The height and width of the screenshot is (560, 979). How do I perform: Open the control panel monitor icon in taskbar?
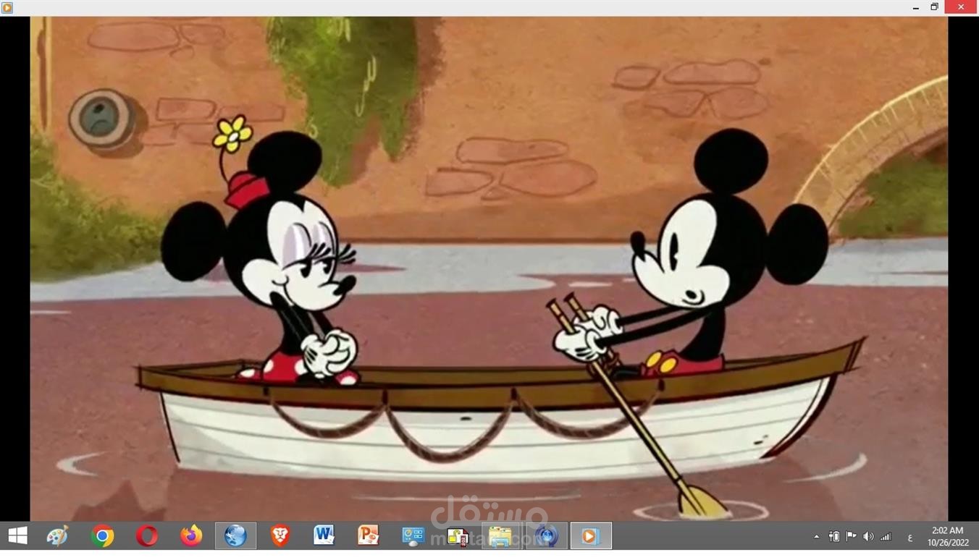[x=413, y=536]
